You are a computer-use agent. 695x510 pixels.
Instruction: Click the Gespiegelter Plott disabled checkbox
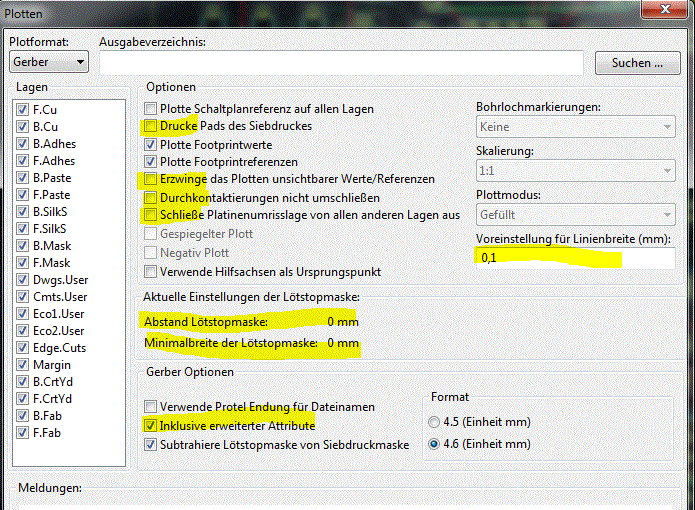tap(151, 234)
